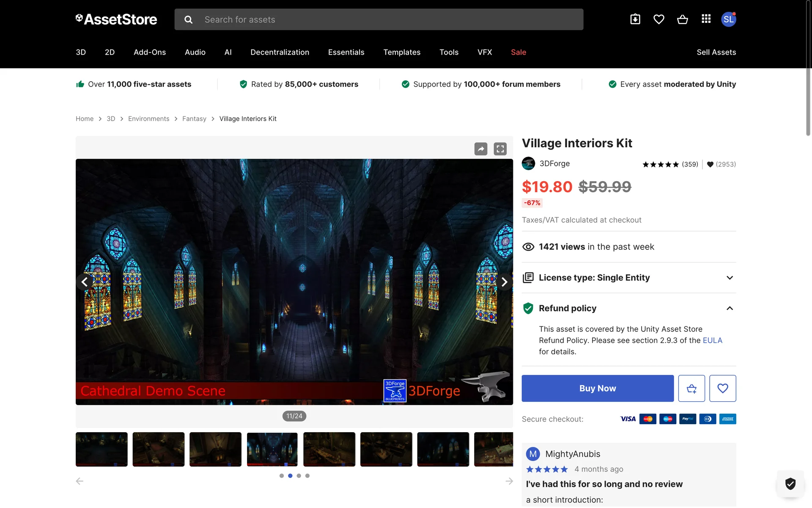Viewport: 812px width, 508px height.
Task: Enter fullscreen image view
Action: click(500, 149)
